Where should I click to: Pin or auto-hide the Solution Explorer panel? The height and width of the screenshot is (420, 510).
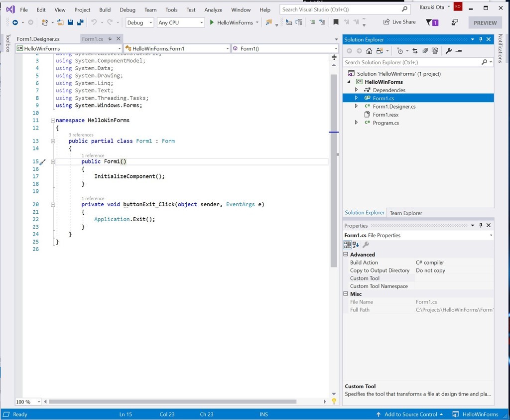coord(481,39)
